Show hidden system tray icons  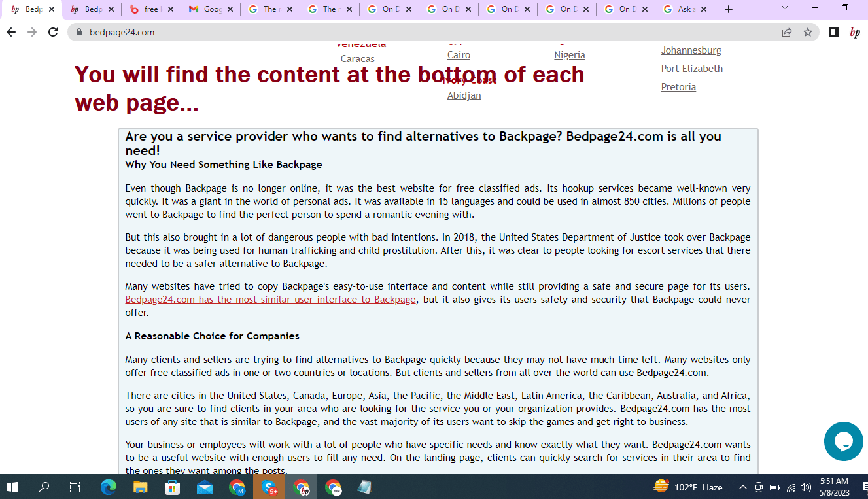[x=743, y=487]
